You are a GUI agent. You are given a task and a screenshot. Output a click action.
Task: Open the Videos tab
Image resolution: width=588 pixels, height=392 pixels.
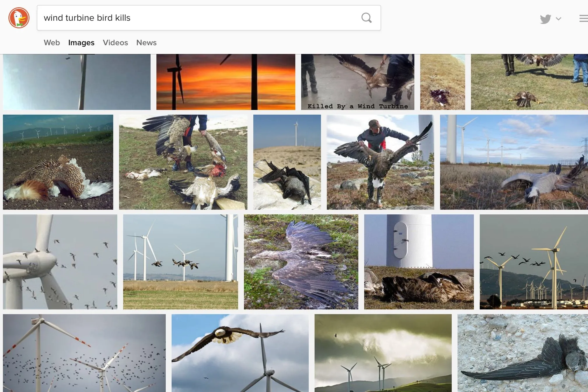pyautogui.click(x=115, y=43)
